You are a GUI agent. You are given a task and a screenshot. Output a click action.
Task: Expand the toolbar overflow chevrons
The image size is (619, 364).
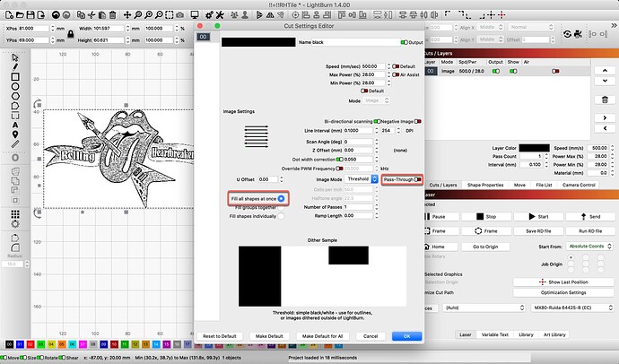pyautogui.click(x=613, y=25)
